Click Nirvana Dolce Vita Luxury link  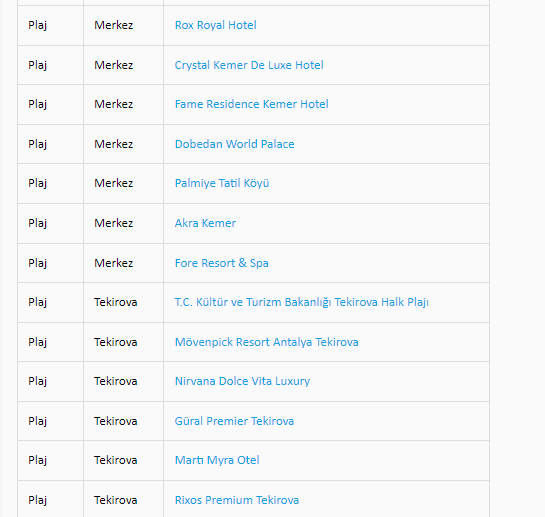click(242, 381)
